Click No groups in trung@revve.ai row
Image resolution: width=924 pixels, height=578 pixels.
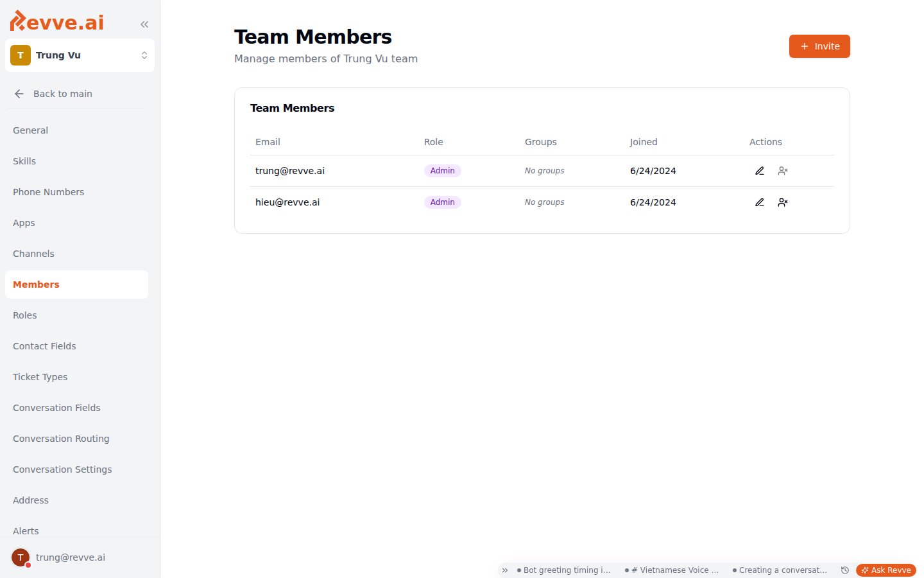(x=545, y=171)
